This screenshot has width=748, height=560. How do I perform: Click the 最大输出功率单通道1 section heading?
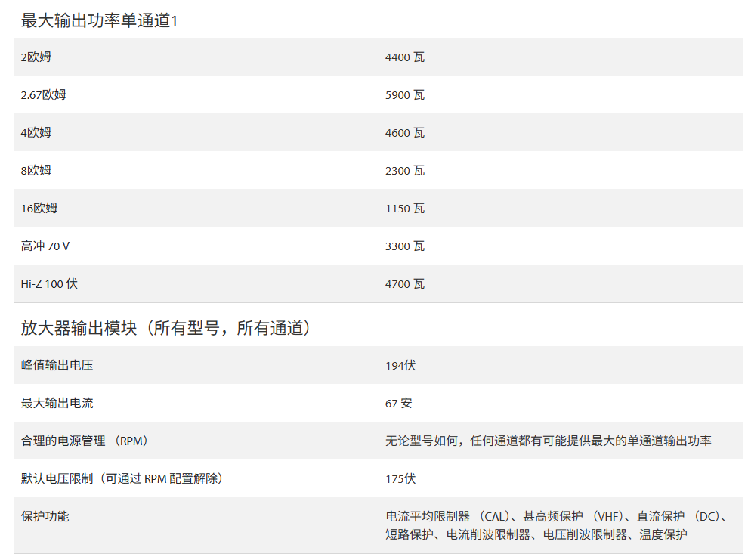pyautogui.click(x=99, y=20)
